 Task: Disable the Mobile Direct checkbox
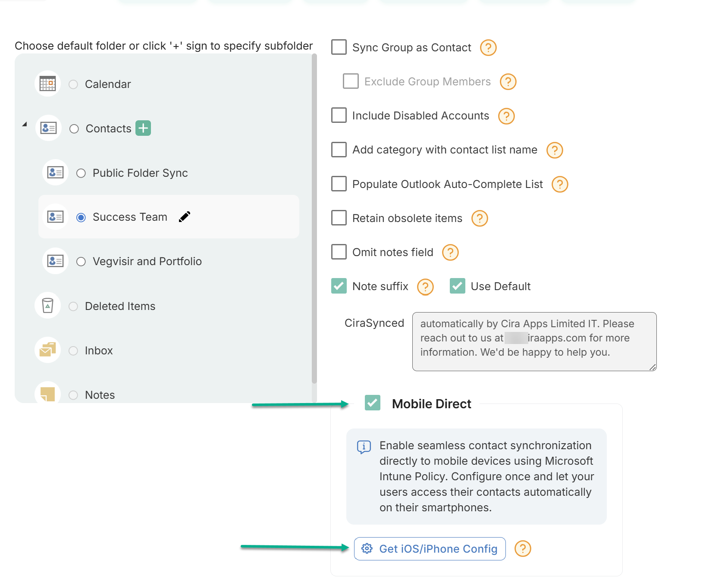click(x=372, y=403)
